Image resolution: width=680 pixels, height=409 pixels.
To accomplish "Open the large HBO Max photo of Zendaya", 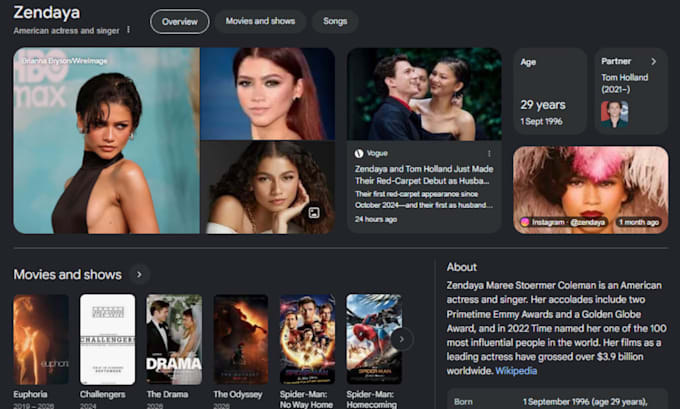I will click(107, 141).
